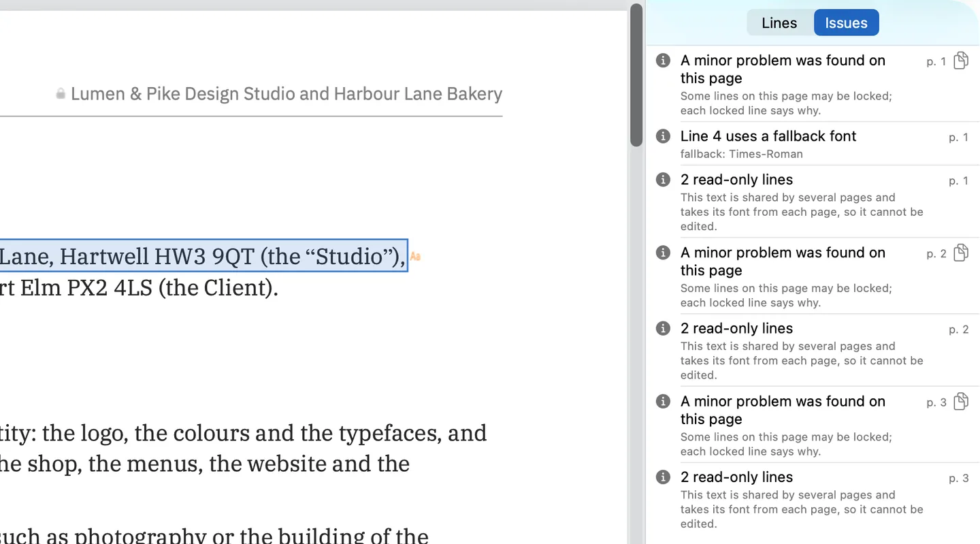Select the highlighted Hartwell HW3 9QT line
980x544 pixels.
(x=203, y=255)
